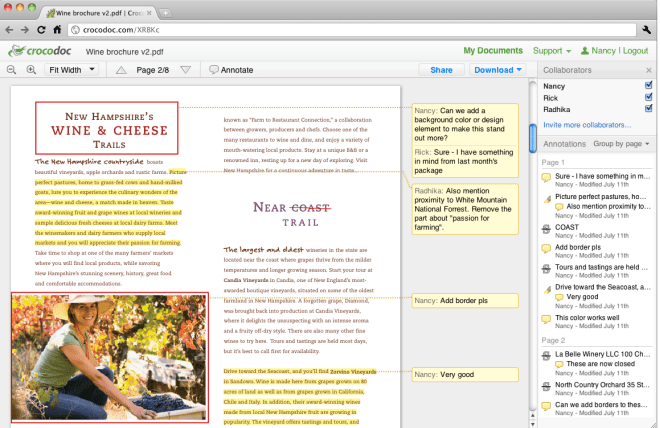Click Wine brochure v2.pdf document title
Screen dimensions: 660x428
pos(125,52)
